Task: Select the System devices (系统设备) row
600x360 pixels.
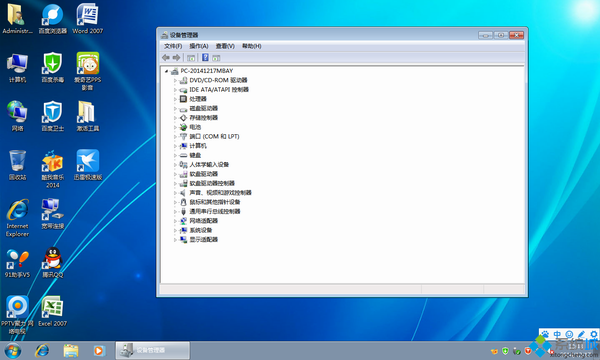Action: tap(201, 230)
